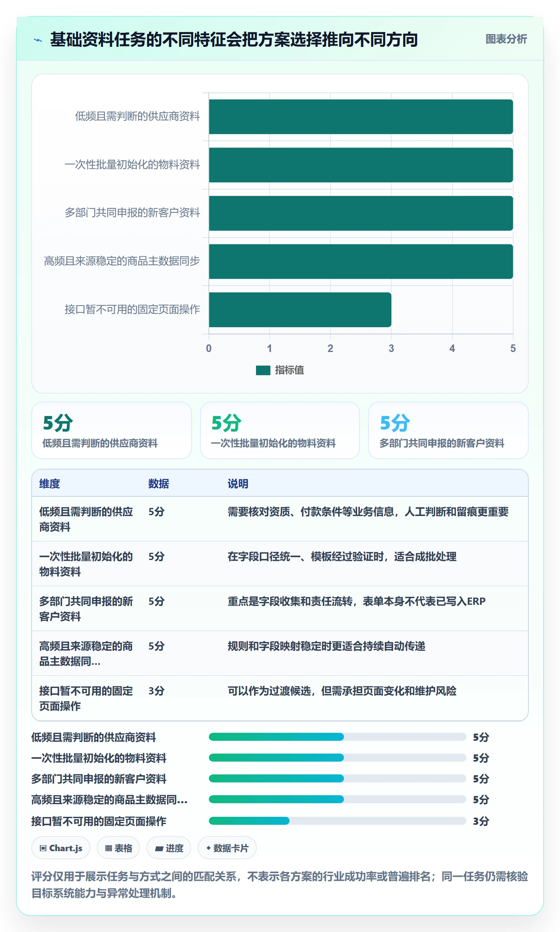The height and width of the screenshot is (932, 560).
Task: Toggle the 指标值 legend color box
Action: (263, 370)
